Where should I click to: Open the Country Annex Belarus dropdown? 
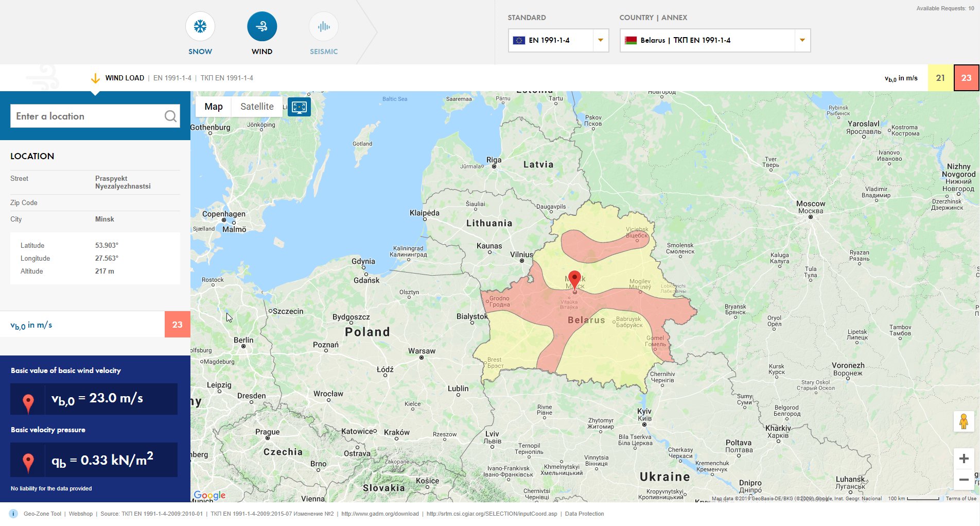[x=715, y=40]
